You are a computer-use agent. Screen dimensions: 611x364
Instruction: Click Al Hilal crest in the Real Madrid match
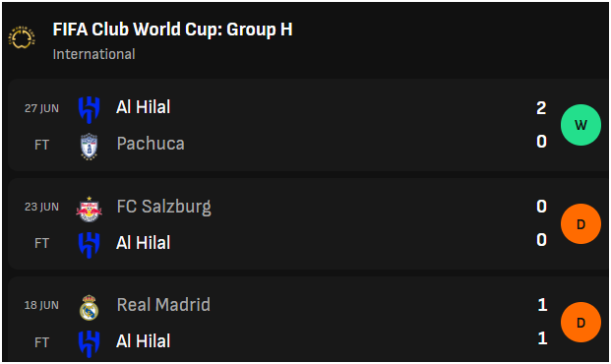click(90, 343)
